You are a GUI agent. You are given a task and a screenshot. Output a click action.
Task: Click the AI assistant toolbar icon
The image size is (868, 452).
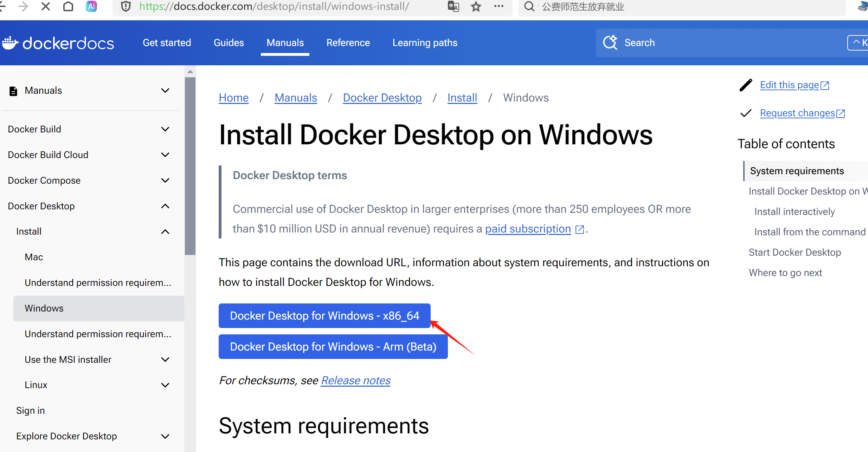[91, 6]
